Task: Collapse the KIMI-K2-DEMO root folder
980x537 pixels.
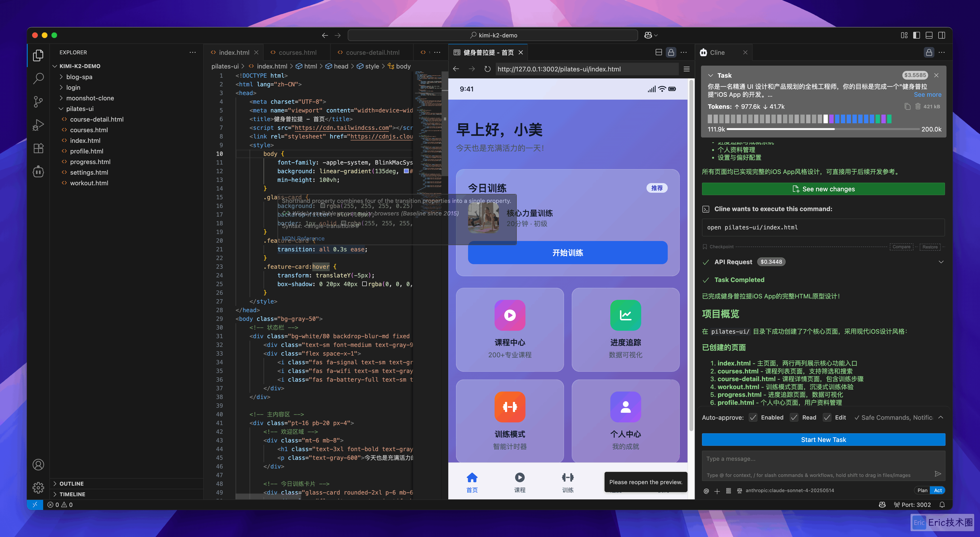Action: coord(80,66)
